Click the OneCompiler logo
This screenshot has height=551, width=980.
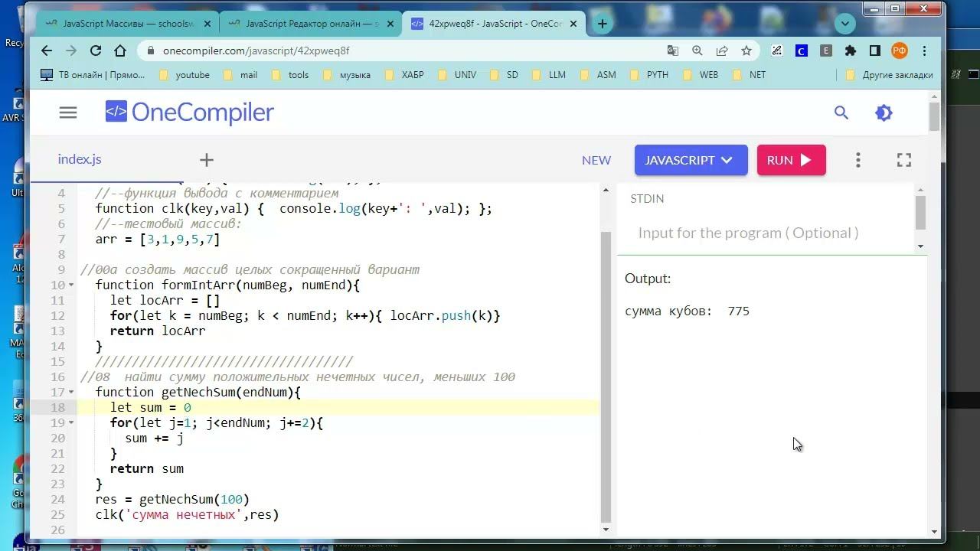(x=190, y=112)
